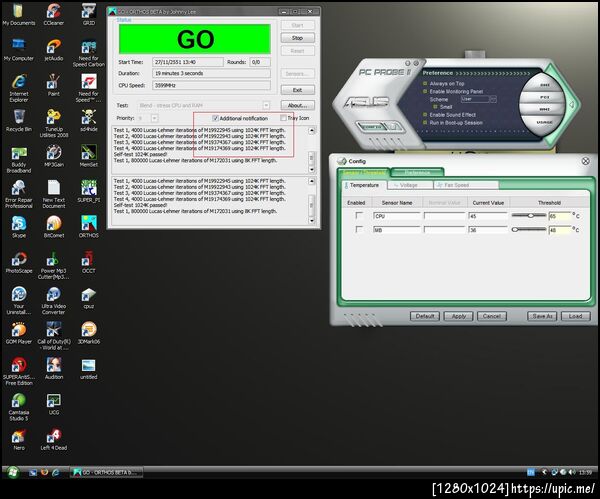This screenshot has height=499, width=600.
Task: Open the MemSet desktop shortcut
Action: coord(89,156)
